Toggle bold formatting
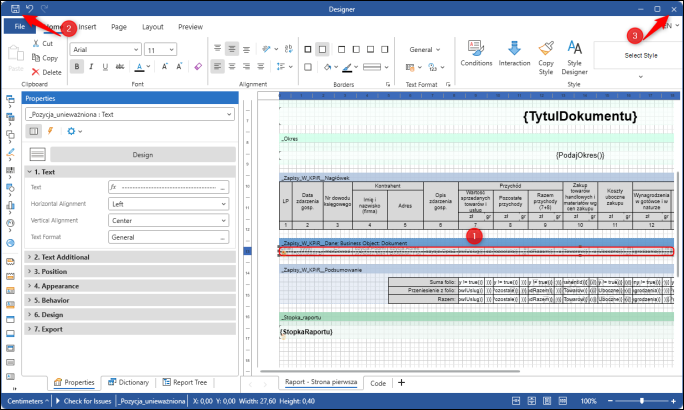This screenshot has width=684, height=410. [x=76, y=67]
